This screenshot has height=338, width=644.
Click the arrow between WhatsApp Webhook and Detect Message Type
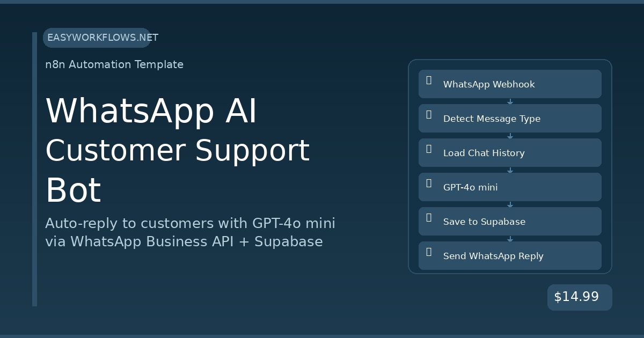(x=510, y=101)
